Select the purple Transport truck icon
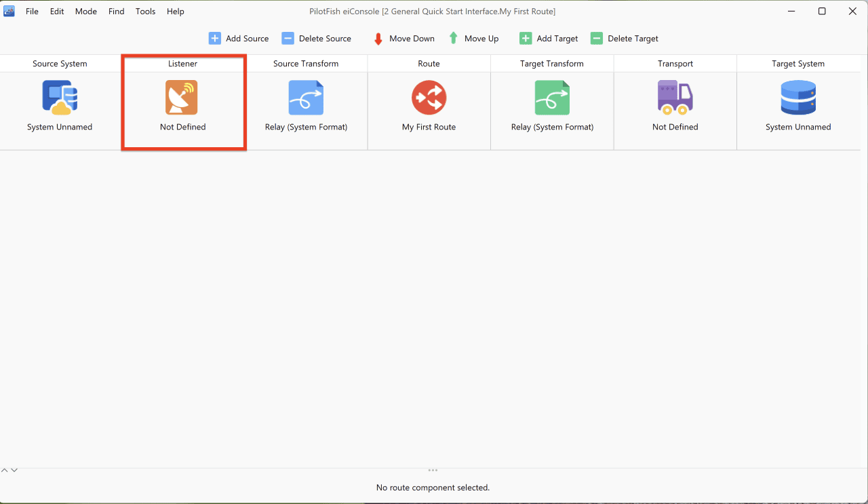The width and height of the screenshot is (868, 504). pyautogui.click(x=675, y=98)
